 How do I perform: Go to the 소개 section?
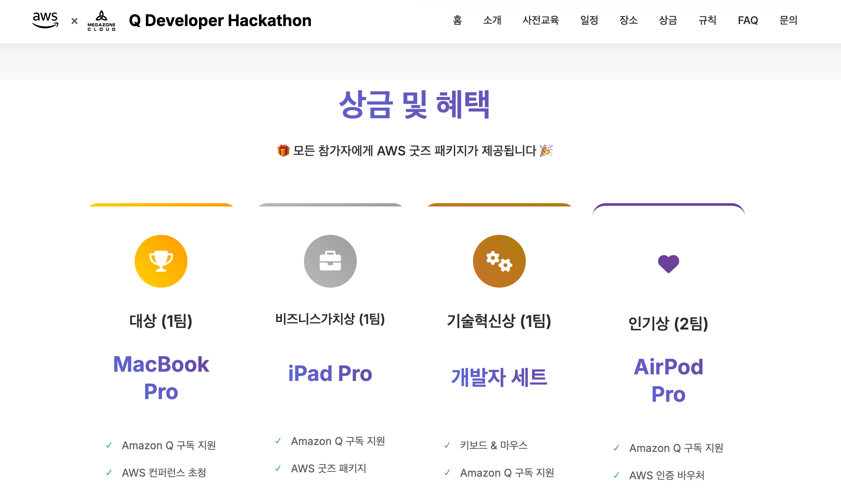pyautogui.click(x=492, y=20)
